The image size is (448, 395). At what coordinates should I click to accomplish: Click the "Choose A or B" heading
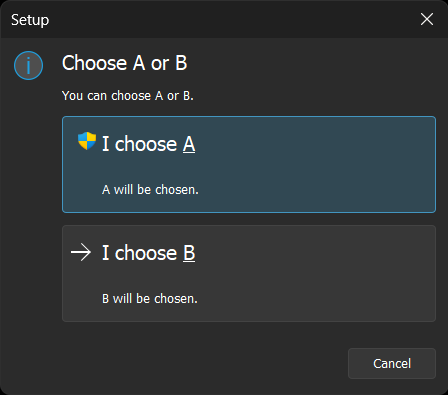tap(124, 63)
